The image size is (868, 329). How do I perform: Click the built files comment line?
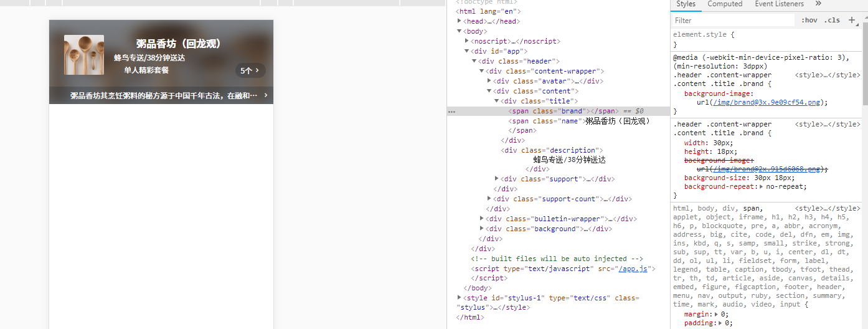point(557,259)
